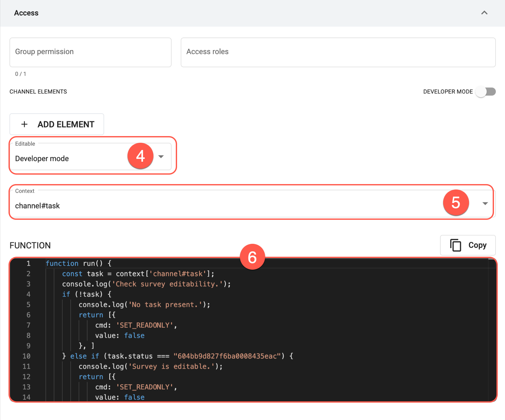
Task: Click the Access roles input field
Action: (x=338, y=52)
